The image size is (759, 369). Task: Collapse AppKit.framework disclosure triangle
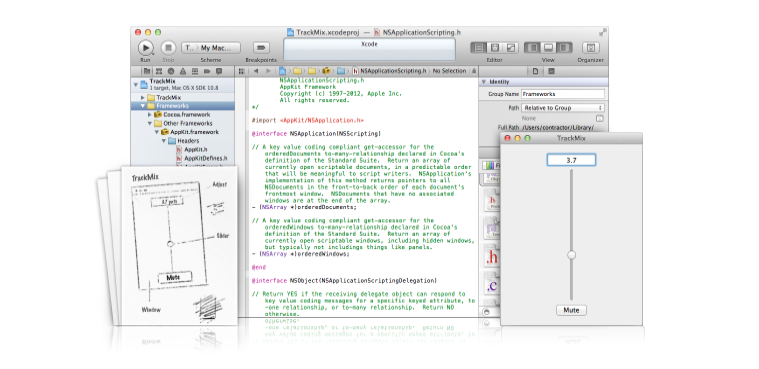coord(156,132)
